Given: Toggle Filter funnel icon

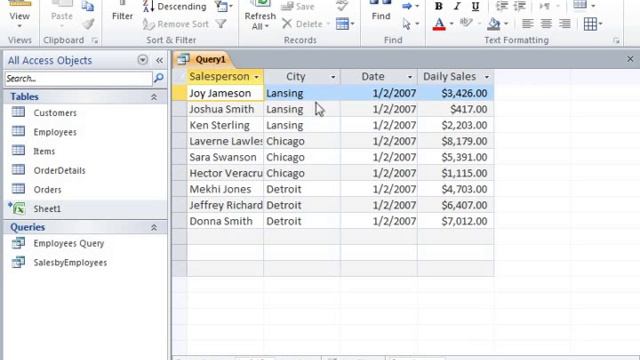Looking at the screenshot, I should [221, 24].
